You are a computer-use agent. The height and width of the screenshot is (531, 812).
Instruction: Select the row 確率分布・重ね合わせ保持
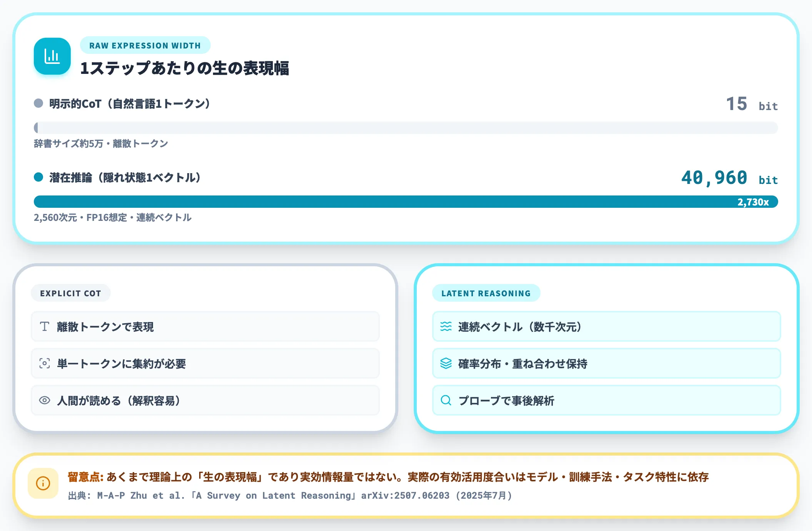[607, 364]
